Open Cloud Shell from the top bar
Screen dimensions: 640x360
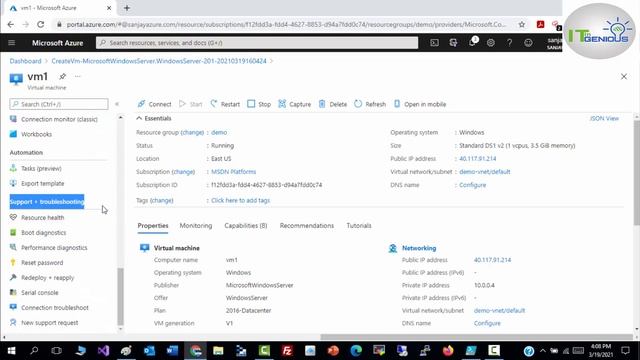(x=434, y=43)
